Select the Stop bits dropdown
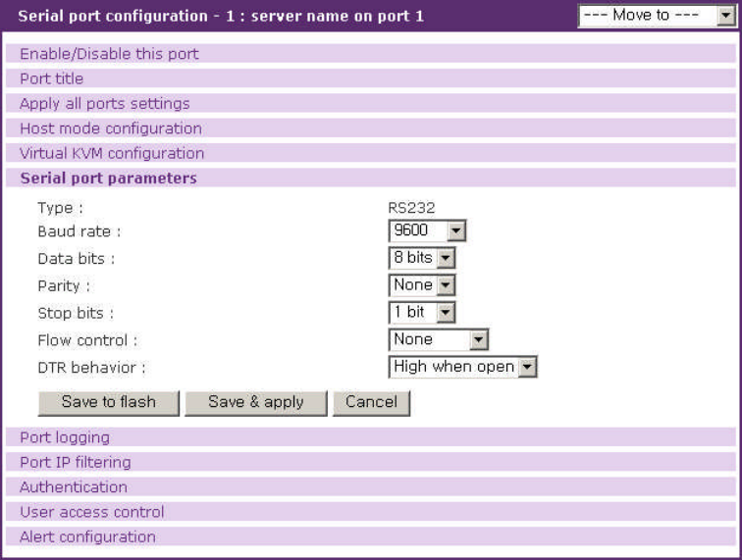This screenshot has width=742, height=560. (x=422, y=312)
